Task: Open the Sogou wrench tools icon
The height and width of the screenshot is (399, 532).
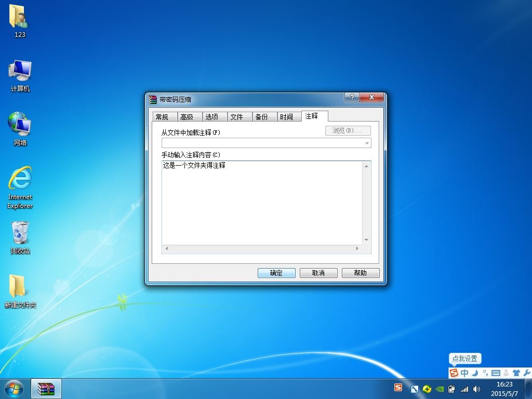Action: pyautogui.click(x=527, y=373)
